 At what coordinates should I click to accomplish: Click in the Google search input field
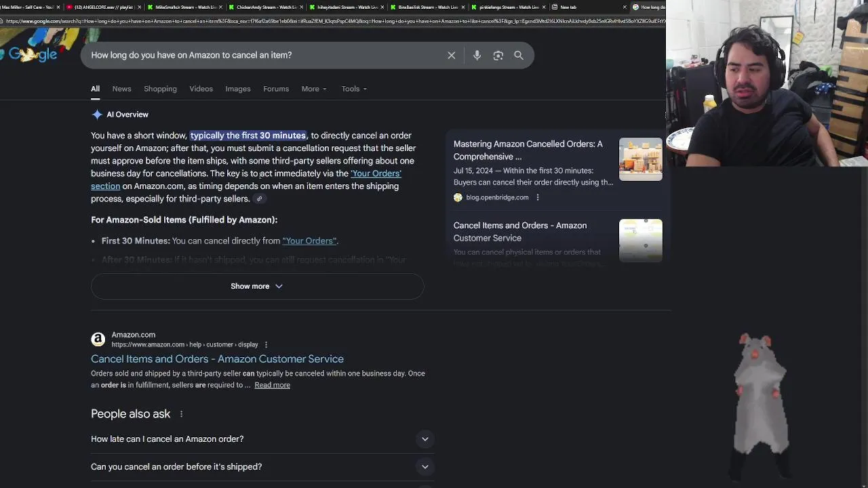tap(264, 56)
